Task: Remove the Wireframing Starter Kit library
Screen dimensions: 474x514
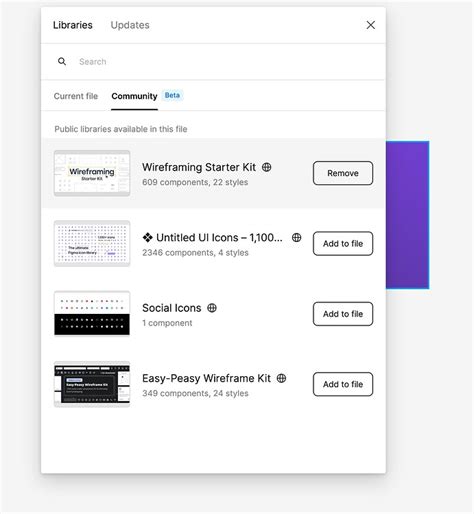Action: 343,173
